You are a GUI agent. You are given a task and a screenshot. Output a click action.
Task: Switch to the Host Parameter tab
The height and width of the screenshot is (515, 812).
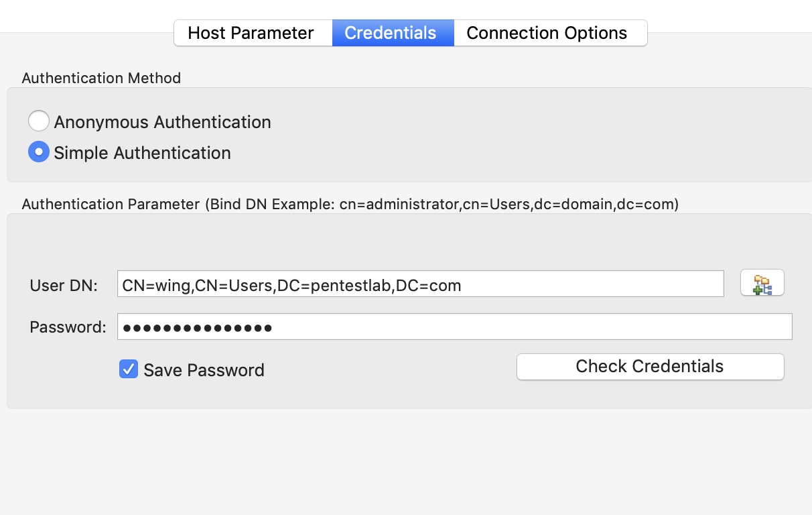(x=251, y=33)
